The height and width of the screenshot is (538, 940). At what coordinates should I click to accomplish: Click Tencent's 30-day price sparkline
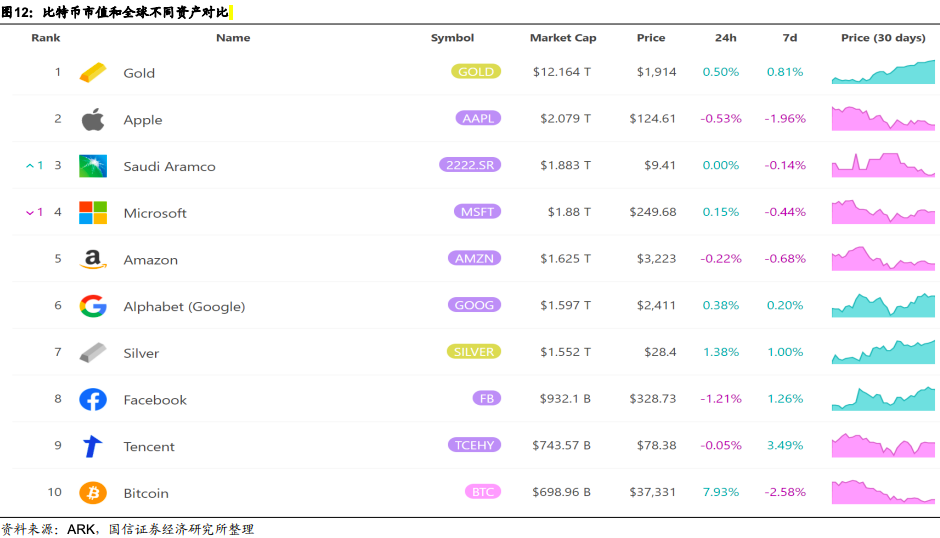click(883, 445)
